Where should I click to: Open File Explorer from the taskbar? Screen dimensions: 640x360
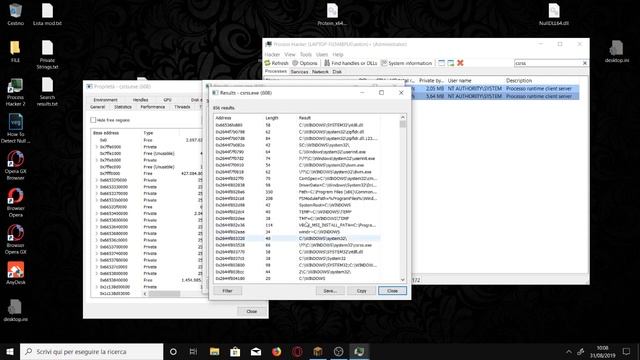tap(214, 351)
